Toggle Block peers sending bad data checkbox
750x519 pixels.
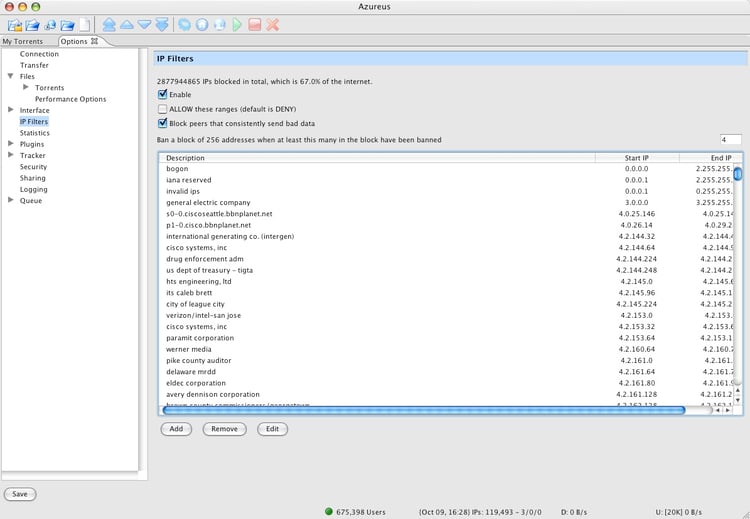(163, 123)
